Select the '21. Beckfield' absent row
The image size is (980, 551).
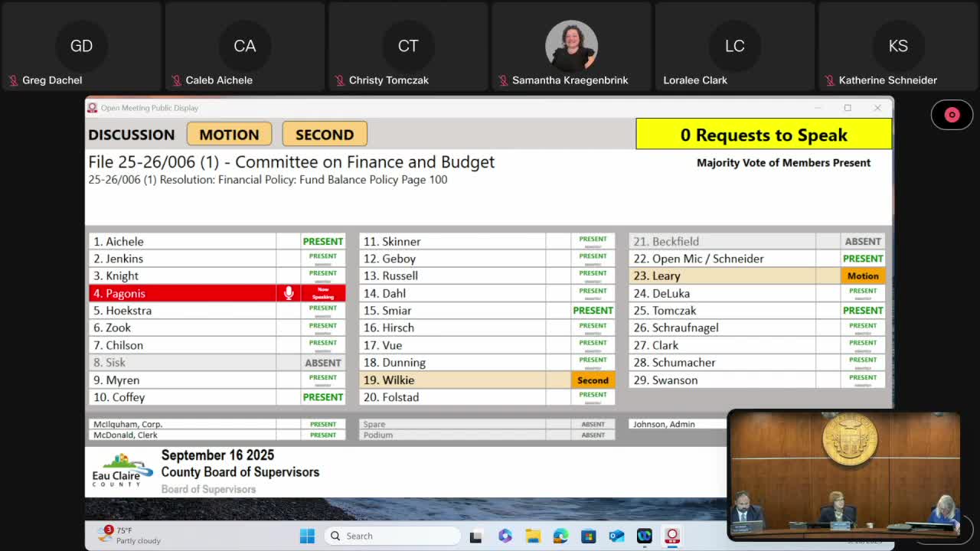coord(756,242)
